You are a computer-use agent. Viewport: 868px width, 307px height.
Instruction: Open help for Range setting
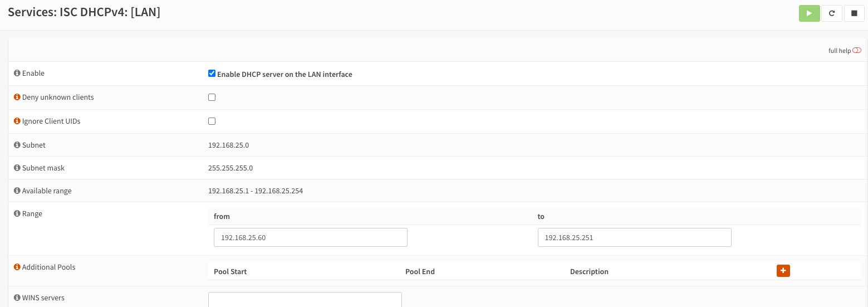coord(17,214)
